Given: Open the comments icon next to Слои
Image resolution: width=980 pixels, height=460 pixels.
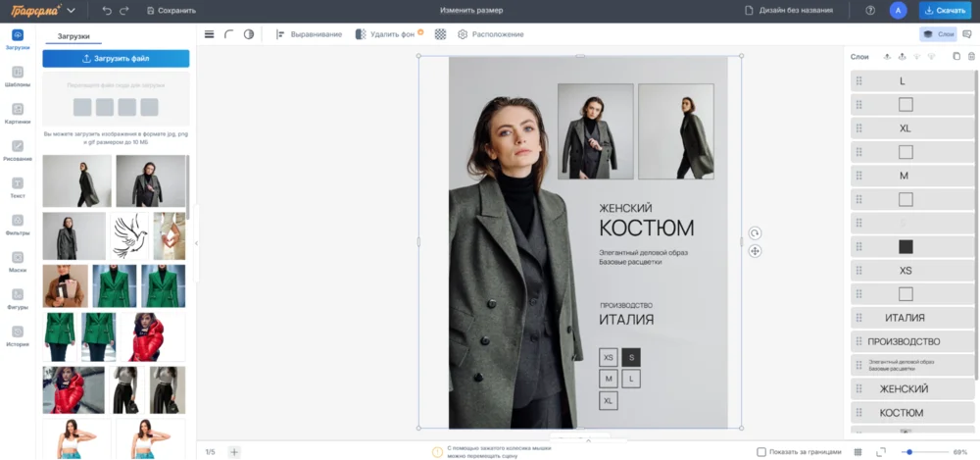Looking at the screenshot, I should pyautogui.click(x=969, y=34).
